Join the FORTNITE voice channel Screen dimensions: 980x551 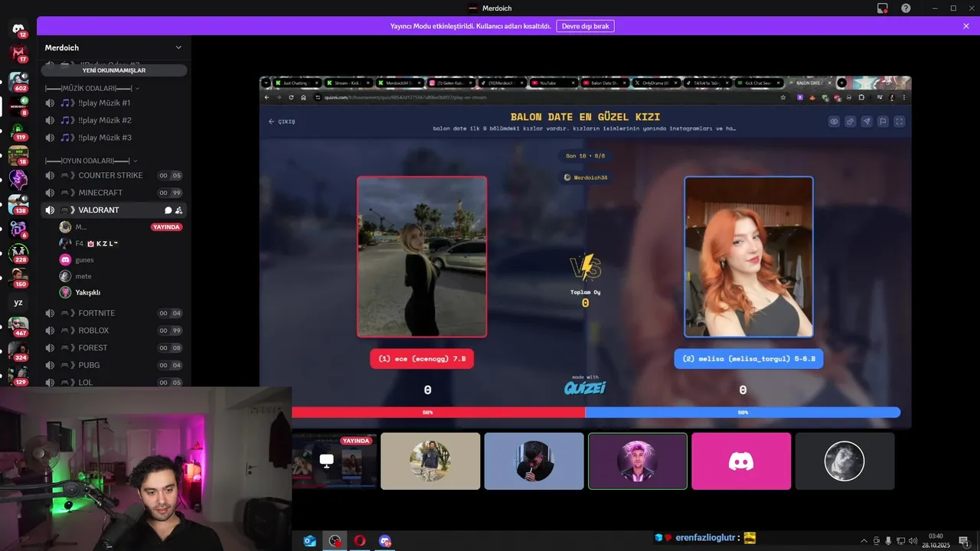114,313
